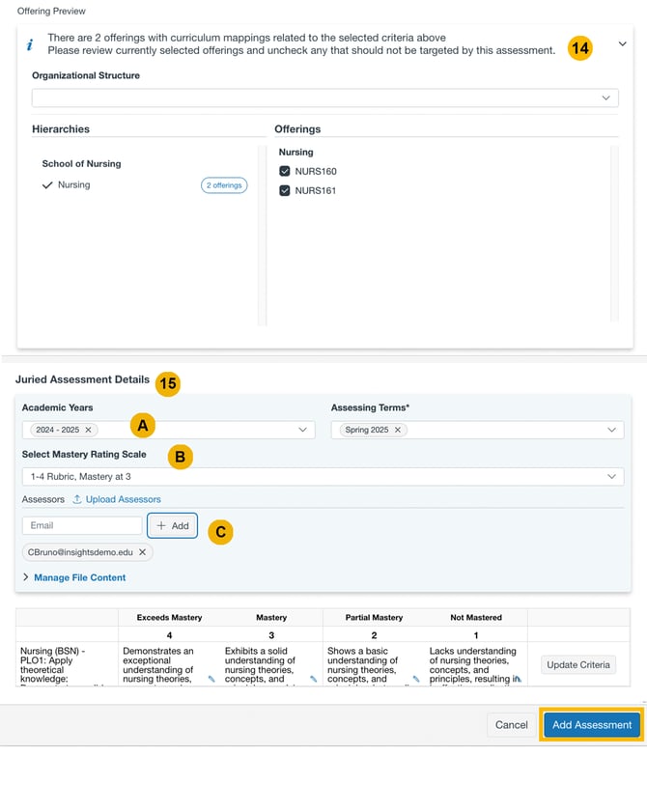647x812 pixels.
Task: Click the 2 offerings badge
Action: (x=224, y=185)
